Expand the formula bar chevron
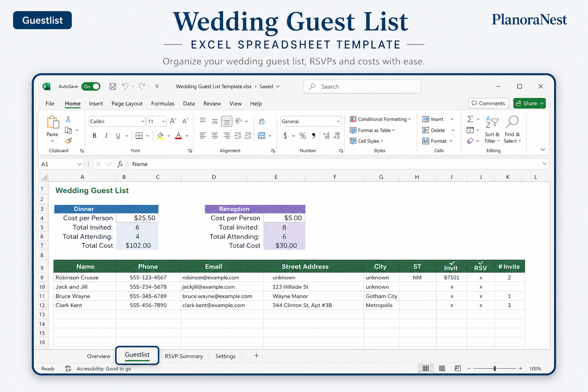The width and height of the screenshot is (588, 392). tap(544, 164)
